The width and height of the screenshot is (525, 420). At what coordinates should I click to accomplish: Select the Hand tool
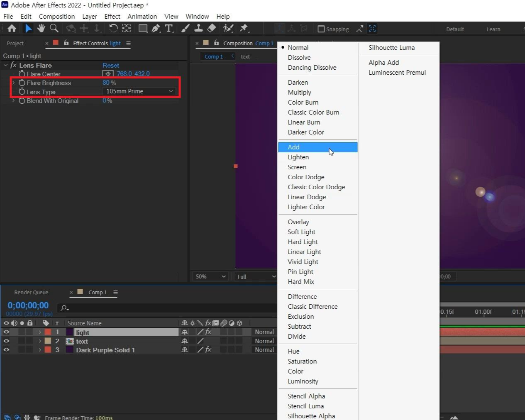pyautogui.click(x=41, y=28)
